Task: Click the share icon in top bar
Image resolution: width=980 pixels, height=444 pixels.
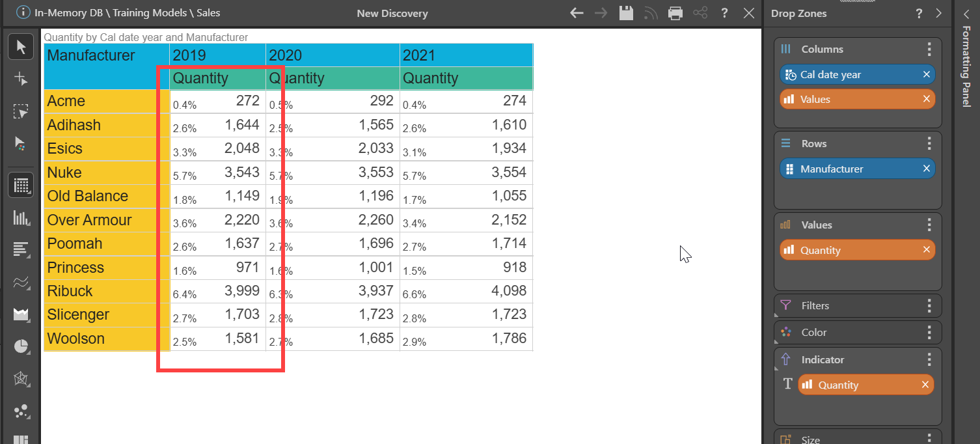Action: tap(700, 13)
